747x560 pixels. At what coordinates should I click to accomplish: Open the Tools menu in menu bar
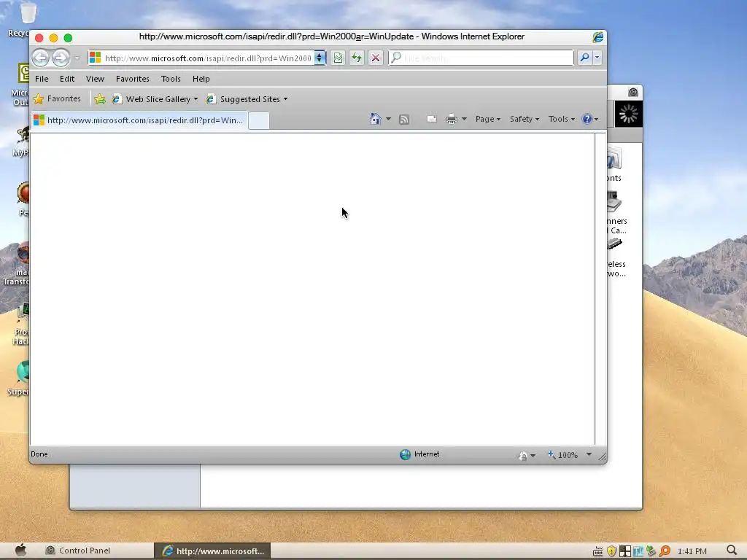click(171, 79)
